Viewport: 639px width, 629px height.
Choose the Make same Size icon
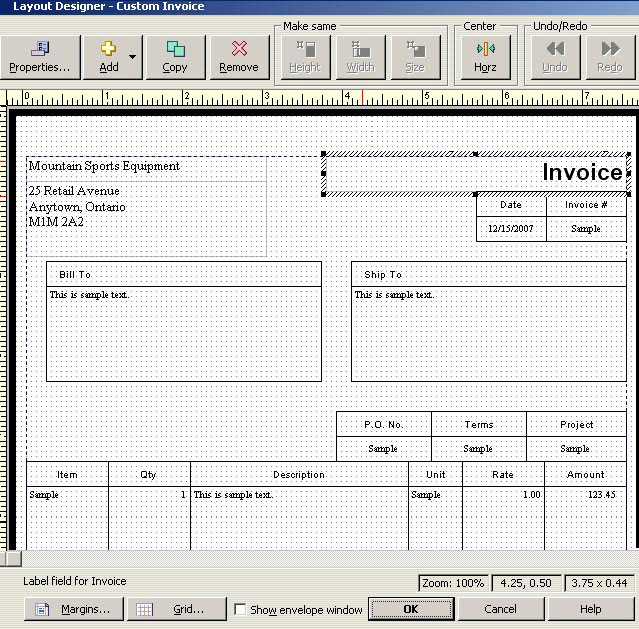[415, 57]
